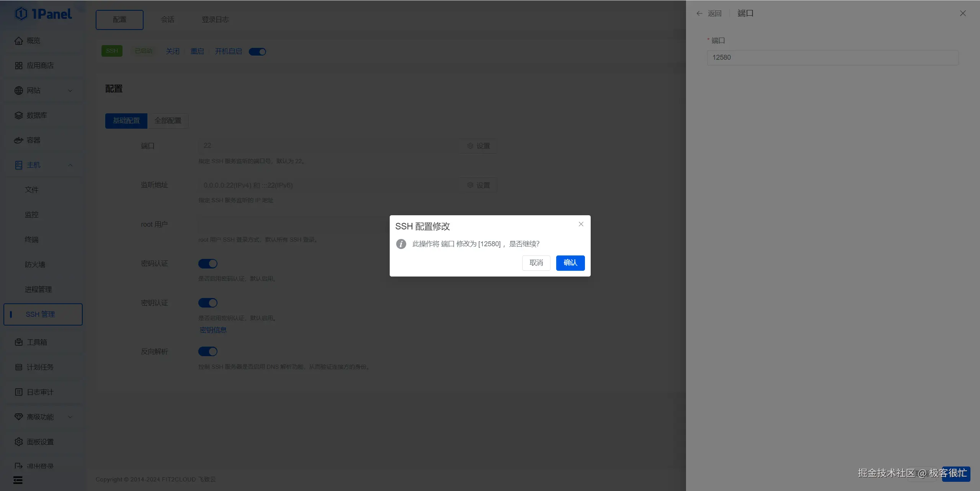Confirm the SSH port change with 确认

[x=570, y=263]
